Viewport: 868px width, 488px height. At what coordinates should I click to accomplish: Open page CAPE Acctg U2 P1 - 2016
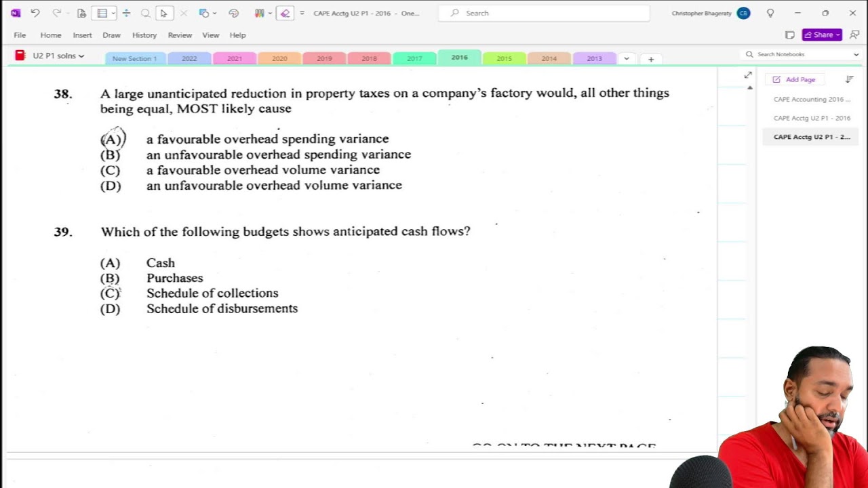(x=811, y=118)
